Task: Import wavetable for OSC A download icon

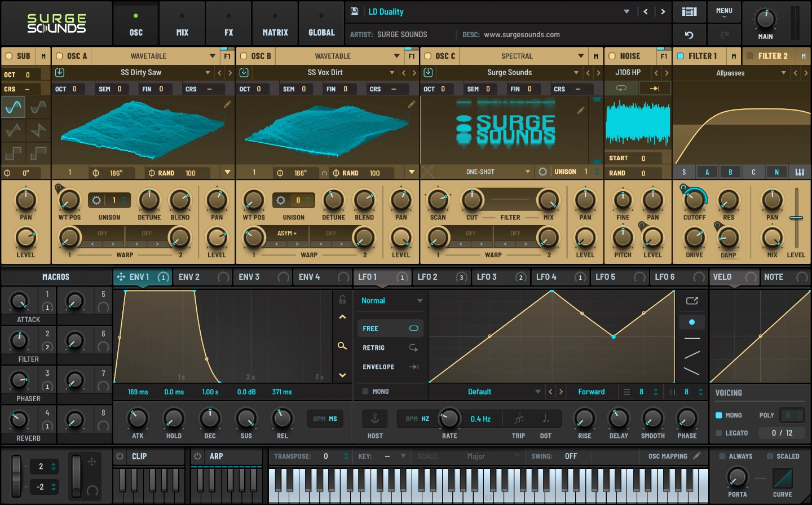Action: click(60, 73)
